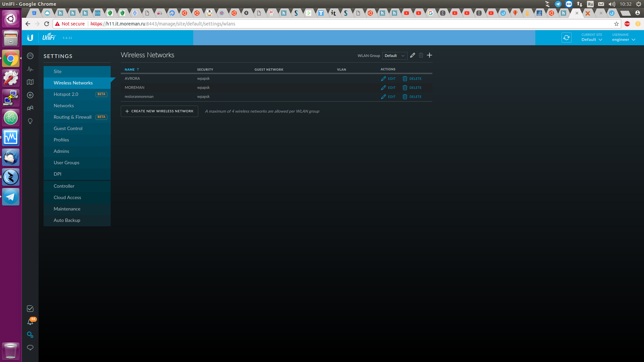Delete WLAN group trash icon

[x=421, y=55]
